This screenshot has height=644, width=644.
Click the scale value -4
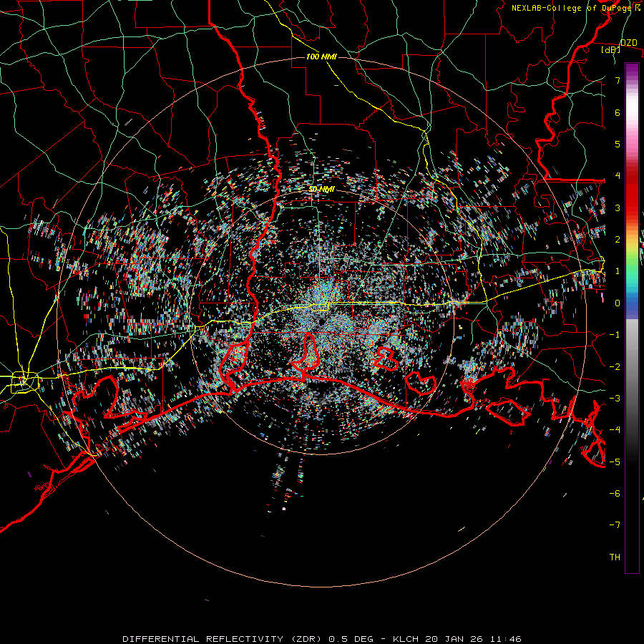(x=615, y=430)
